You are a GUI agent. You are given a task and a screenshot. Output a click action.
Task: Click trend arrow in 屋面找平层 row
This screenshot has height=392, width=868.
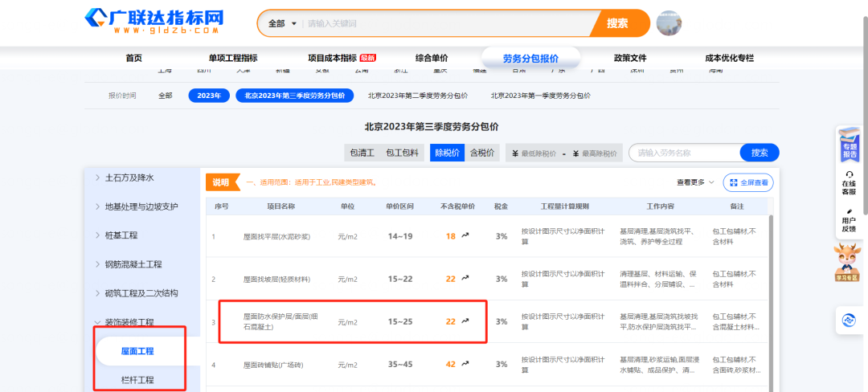tap(465, 235)
